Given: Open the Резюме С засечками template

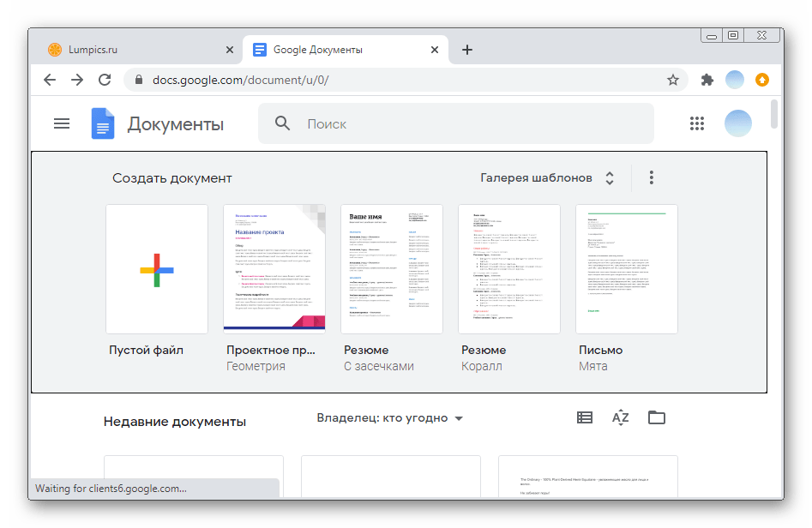Looking at the screenshot, I should pos(392,269).
